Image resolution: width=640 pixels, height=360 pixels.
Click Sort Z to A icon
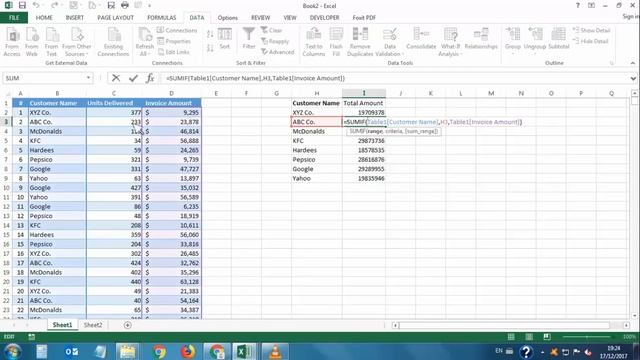210,48
